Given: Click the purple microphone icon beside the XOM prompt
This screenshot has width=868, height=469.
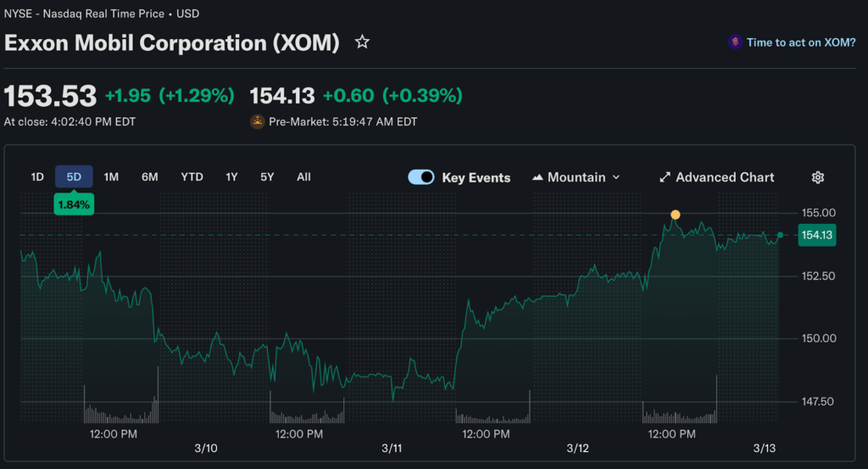Looking at the screenshot, I should (735, 42).
